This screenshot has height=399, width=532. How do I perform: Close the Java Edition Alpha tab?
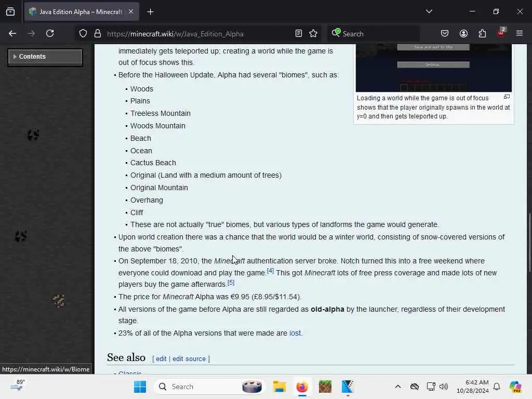[x=130, y=11]
